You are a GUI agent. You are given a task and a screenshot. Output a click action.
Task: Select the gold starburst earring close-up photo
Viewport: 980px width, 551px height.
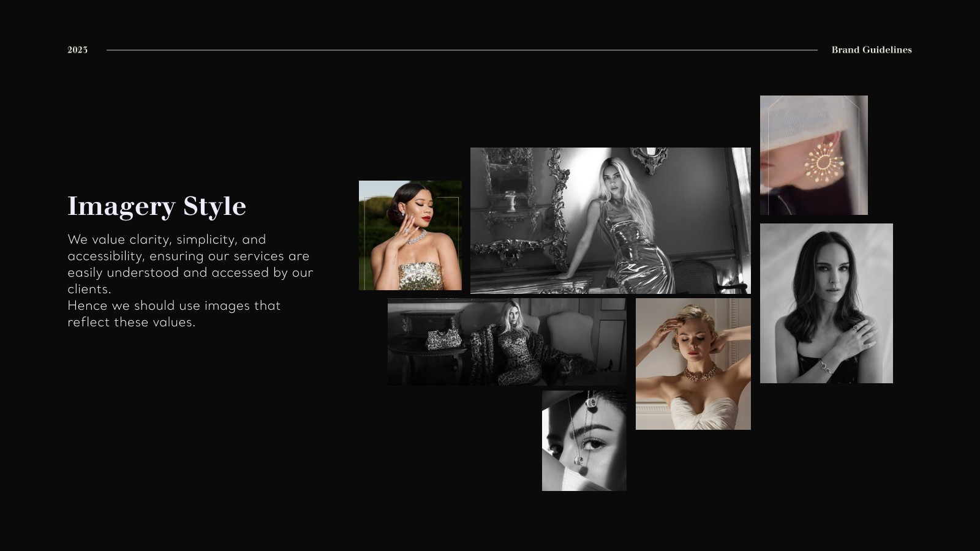814,155
